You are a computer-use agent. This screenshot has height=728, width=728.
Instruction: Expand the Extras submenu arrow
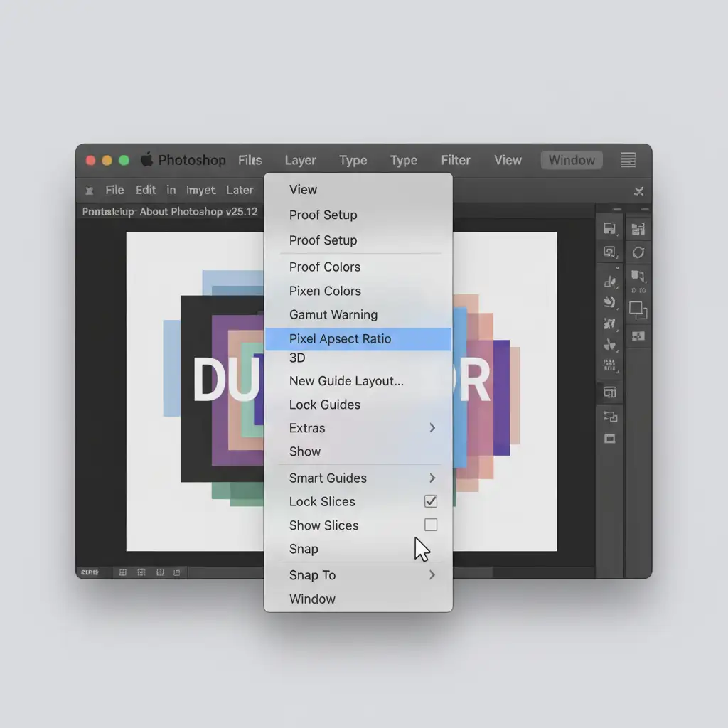[432, 428]
